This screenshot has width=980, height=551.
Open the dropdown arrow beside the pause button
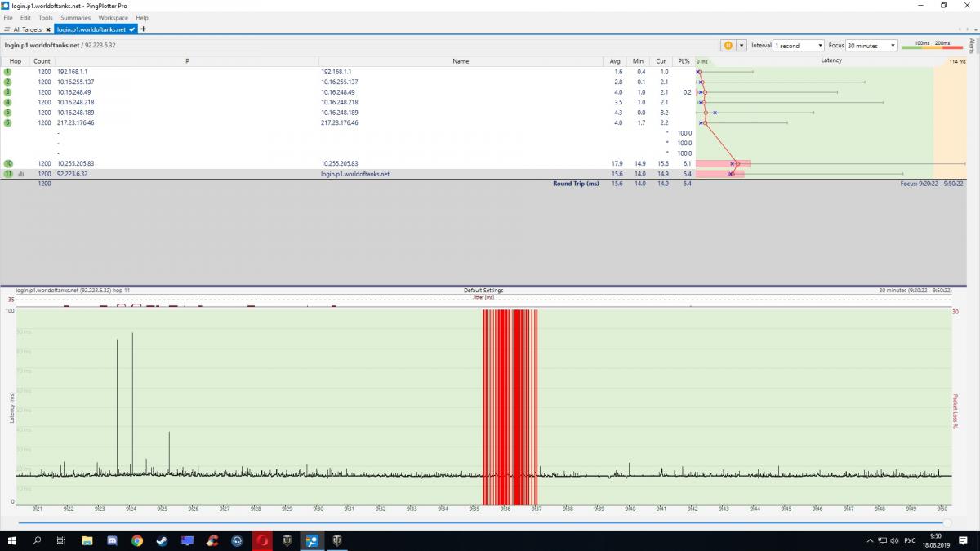[742, 46]
